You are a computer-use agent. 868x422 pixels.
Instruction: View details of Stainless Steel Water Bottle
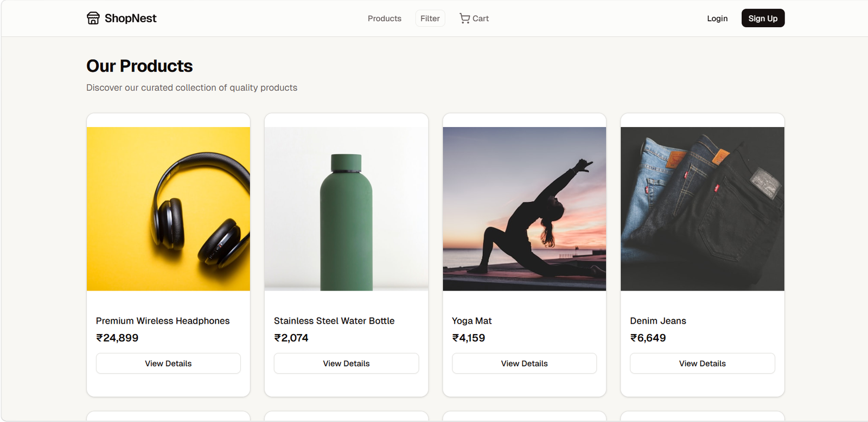tap(346, 363)
